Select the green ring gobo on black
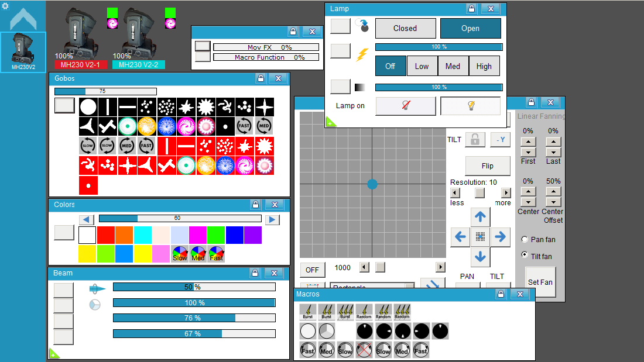This screenshot has width=644, height=362. [x=127, y=126]
